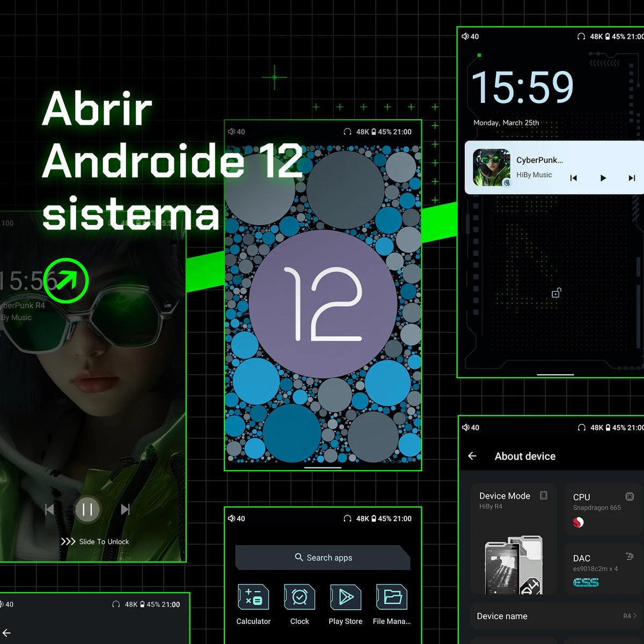The height and width of the screenshot is (644, 644).
Task: Click the 'HiBy Music' label in the notification
Action: coord(534,175)
